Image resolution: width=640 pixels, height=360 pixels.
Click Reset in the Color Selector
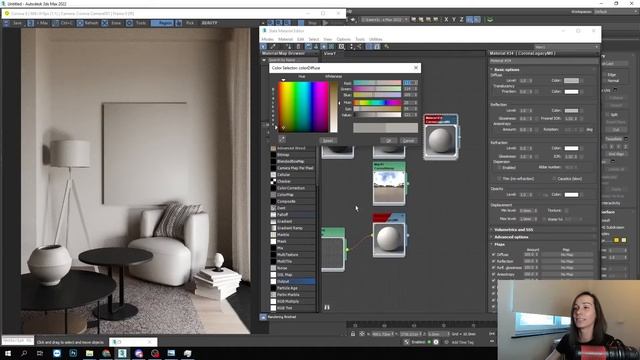tap(328, 140)
